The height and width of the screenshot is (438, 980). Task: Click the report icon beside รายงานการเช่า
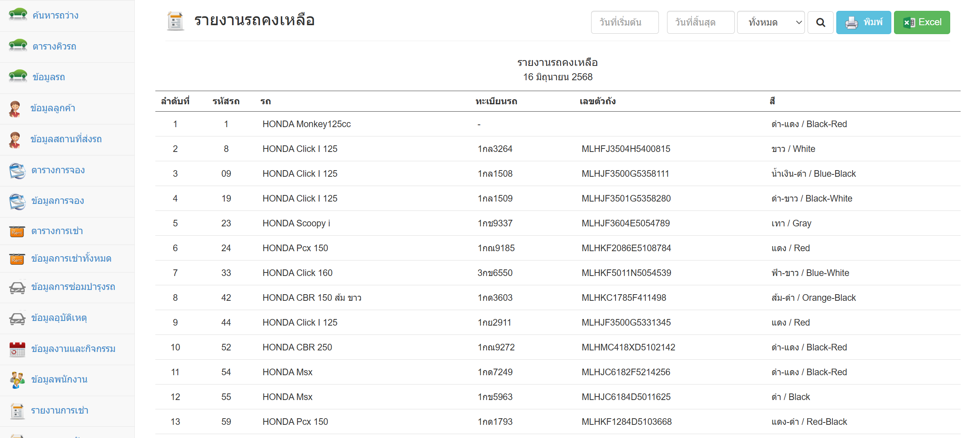click(x=17, y=411)
